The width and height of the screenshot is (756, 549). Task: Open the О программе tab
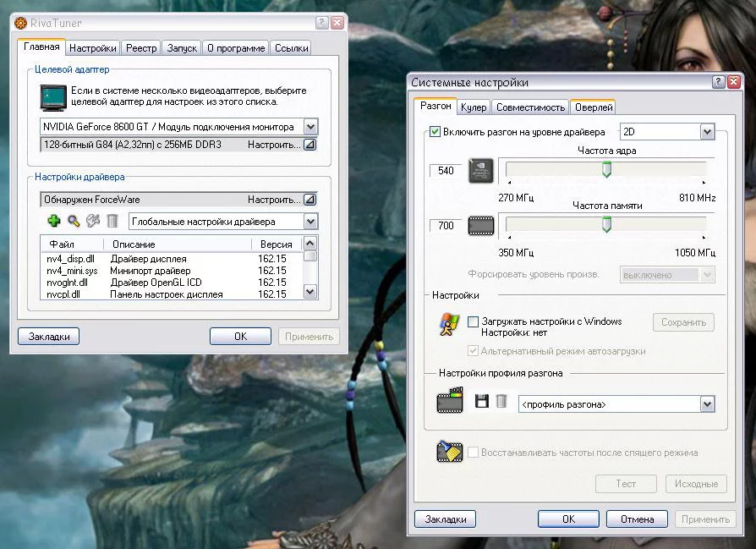pos(236,47)
